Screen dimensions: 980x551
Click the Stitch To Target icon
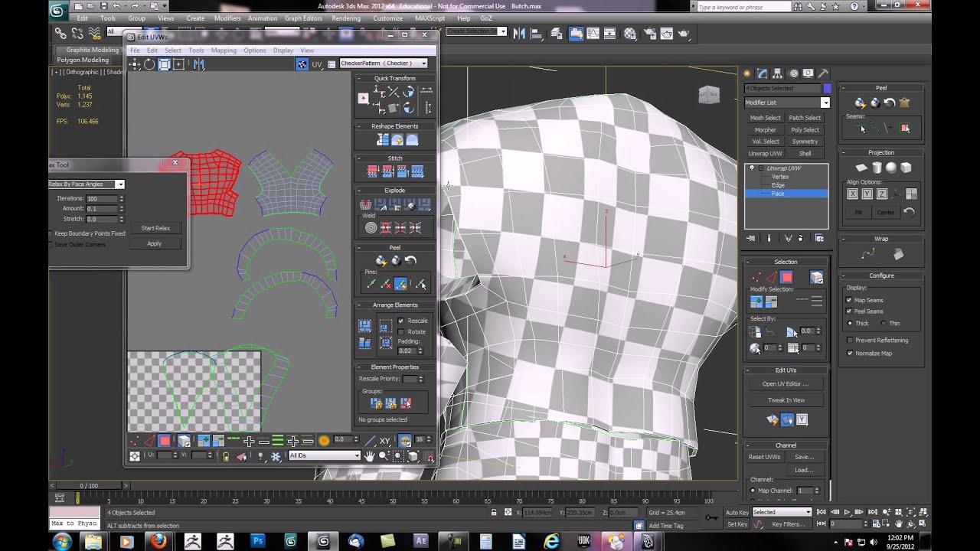click(x=373, y=171)
